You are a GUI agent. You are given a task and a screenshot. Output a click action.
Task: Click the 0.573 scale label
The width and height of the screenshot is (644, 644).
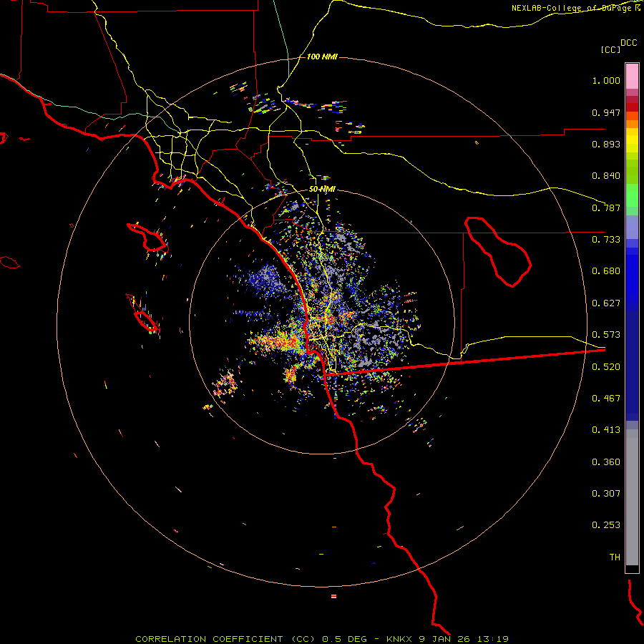pos(606,335)
